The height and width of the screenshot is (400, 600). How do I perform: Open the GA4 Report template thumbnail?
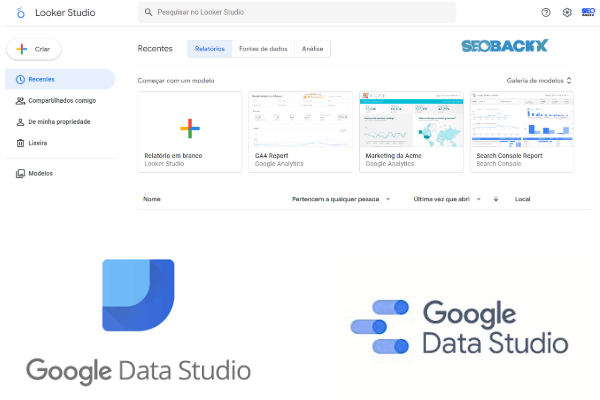tap(300, 119)
